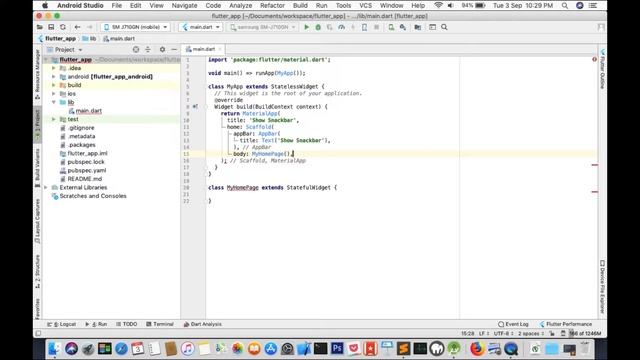Expand the test folder
Screen dimensions: 640x360
point(53,119)
